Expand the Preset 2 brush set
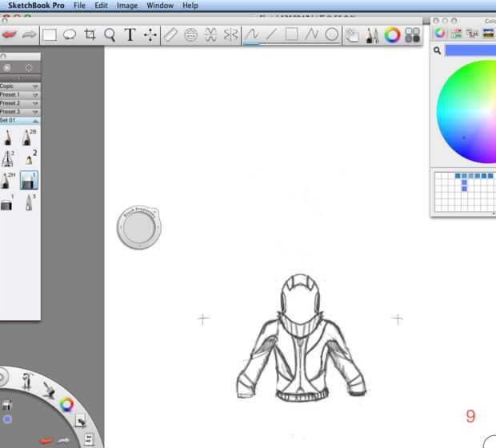The height and width of the screenshot is (448, 496). (x=20, y=103)
